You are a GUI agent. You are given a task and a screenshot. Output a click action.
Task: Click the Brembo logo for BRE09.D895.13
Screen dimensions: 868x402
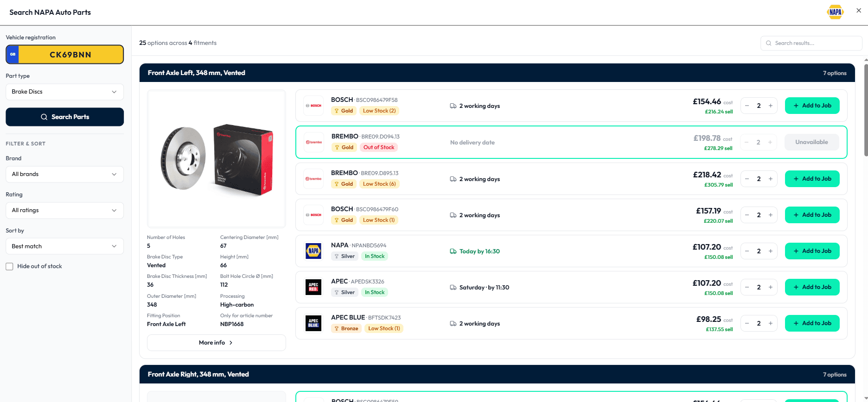tap(313, 179)
